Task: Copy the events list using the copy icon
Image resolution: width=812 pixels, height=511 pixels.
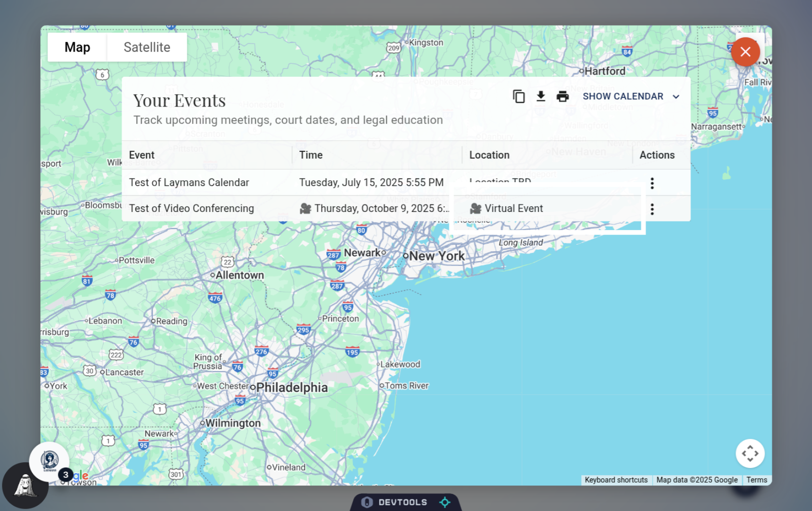Action: click(519, 96)
